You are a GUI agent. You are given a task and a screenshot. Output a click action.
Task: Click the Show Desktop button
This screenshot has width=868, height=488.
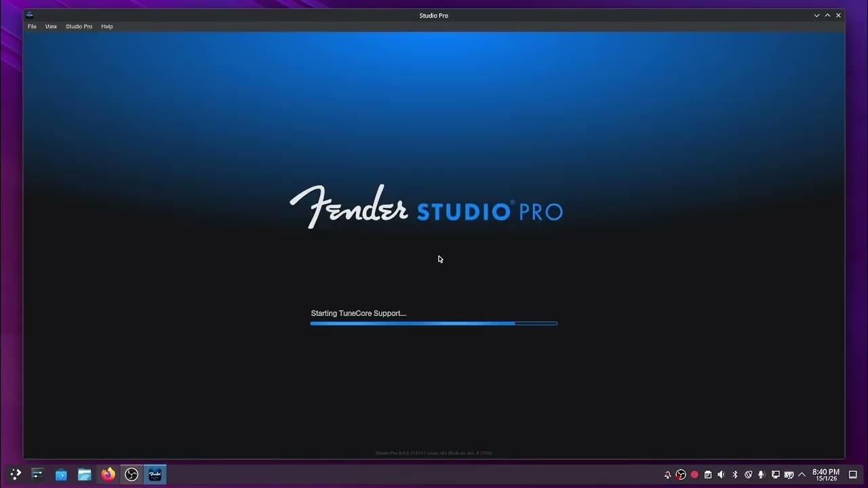pos(853,474)
